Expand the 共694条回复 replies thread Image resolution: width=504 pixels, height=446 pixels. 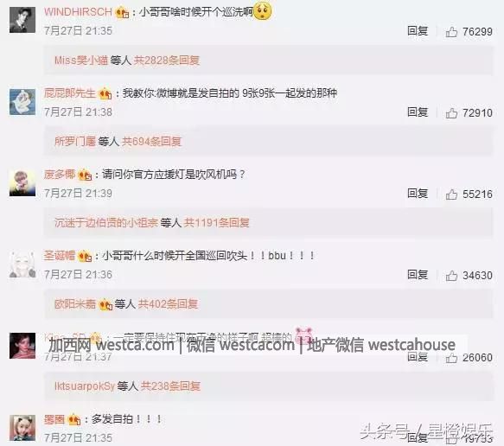[151, 142]
